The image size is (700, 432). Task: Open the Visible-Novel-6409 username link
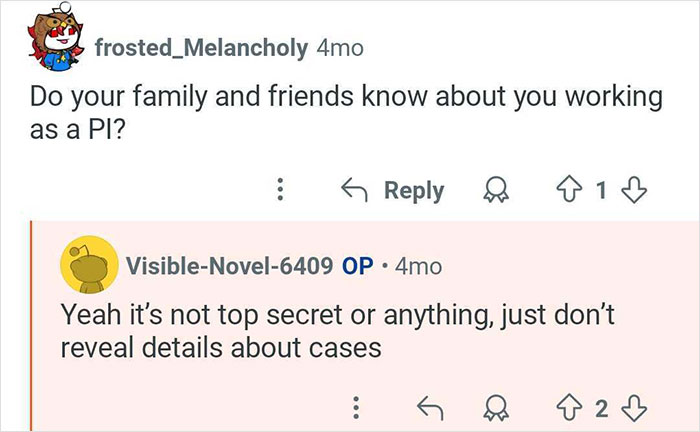227,267
